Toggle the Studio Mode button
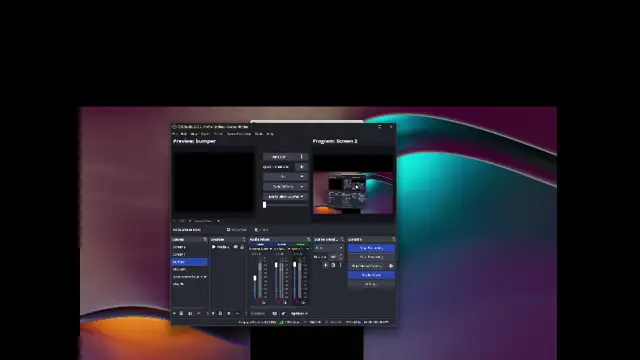Image resolution: width=640 pixels, height=360 pixels. (x=371, y=275)
